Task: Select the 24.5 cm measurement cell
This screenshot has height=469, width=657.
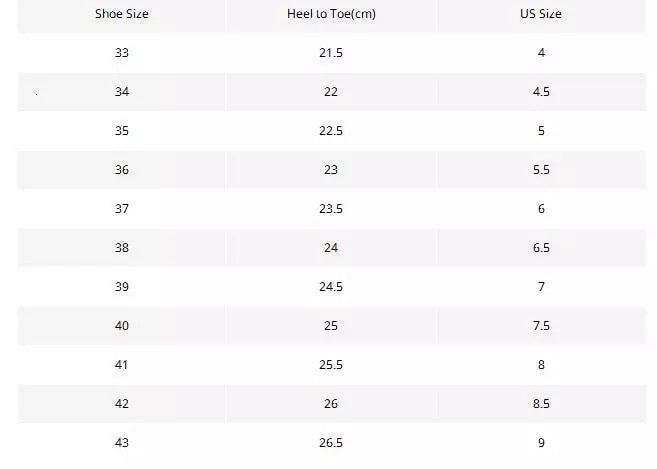Action: point(331,287)
